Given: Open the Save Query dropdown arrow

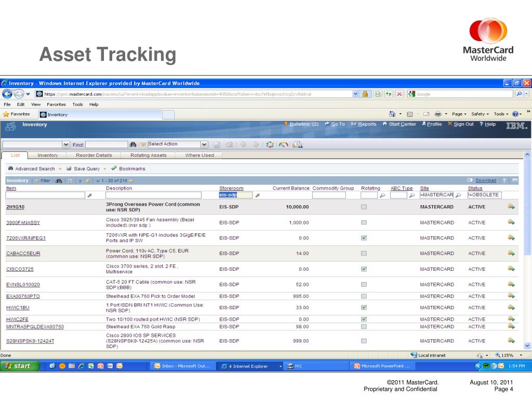Looking at the screenshot, I should pos(105,169).
